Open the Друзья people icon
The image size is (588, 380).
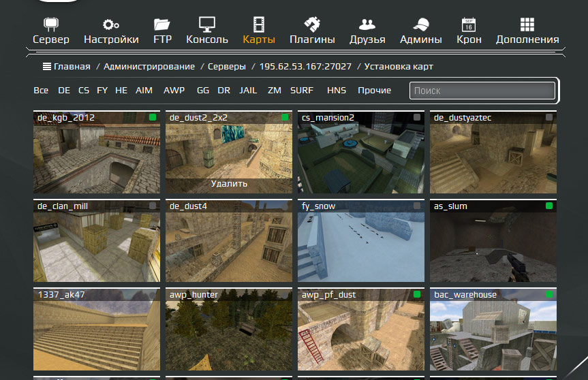(367, 25)
